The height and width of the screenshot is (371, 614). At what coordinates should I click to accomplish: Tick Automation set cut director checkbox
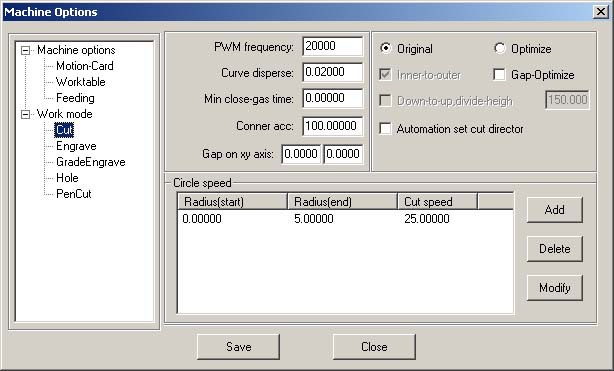[x=385, y=128]
